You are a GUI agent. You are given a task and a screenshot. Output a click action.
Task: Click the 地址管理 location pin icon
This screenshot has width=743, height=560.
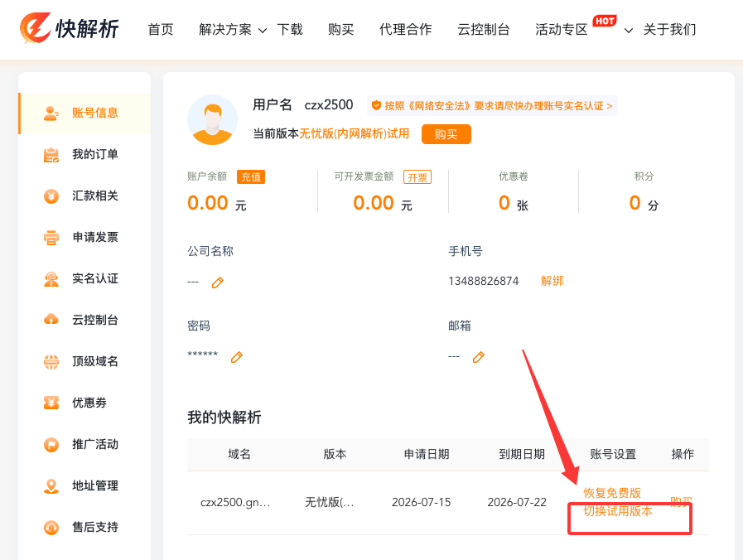tap(51, 486)
